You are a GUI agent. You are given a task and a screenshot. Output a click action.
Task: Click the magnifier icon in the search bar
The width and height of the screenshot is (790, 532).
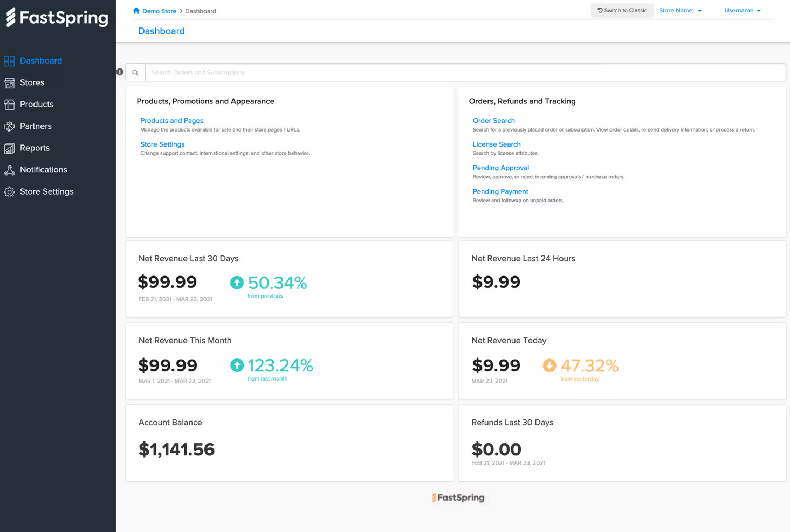click(x=135, y=72)
